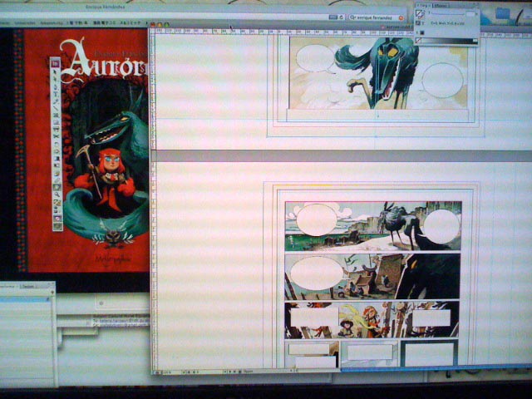Click the None swatch beside color ramp
532x399 pixels.
(419, 41)
